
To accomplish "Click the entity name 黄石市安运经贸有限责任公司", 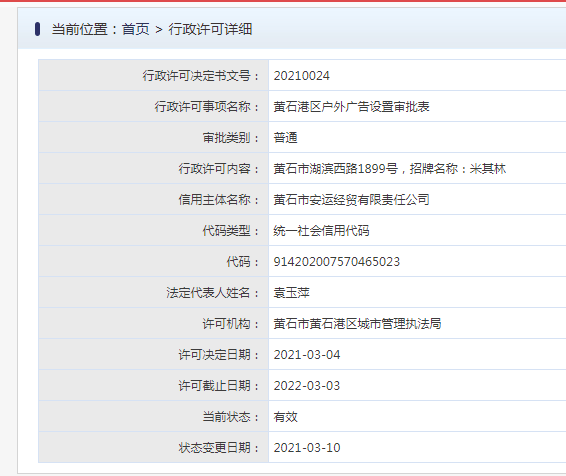I will tap(351, 200).
